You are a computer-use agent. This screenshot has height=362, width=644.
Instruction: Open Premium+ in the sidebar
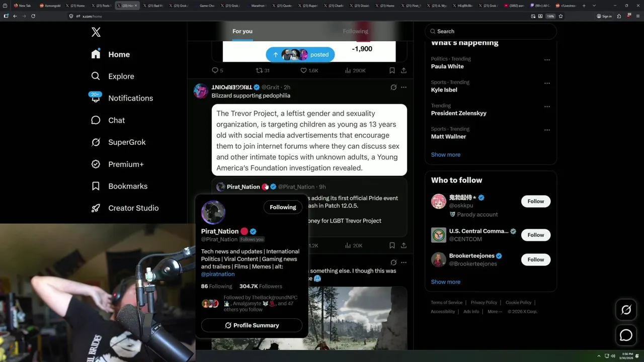pyautogui.click(x=117, y=164)
